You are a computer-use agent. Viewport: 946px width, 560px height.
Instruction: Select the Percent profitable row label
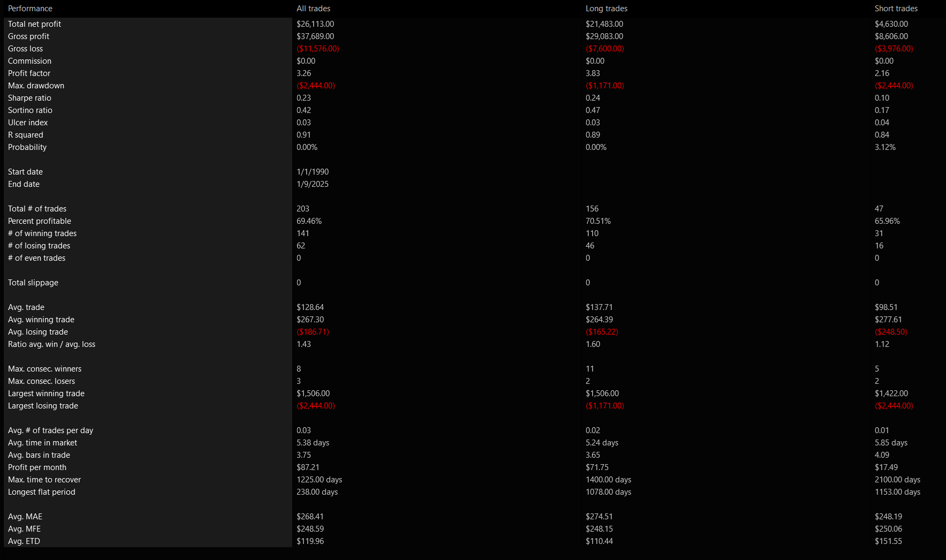[39, 221]
